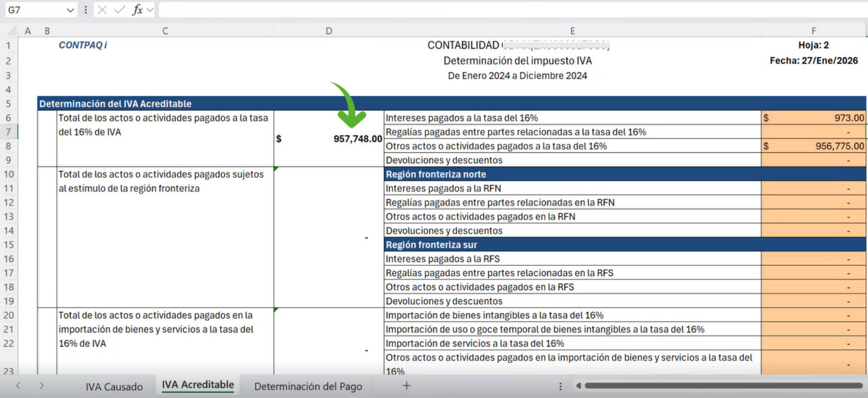Select row 10 header

(x=9, y=174)
